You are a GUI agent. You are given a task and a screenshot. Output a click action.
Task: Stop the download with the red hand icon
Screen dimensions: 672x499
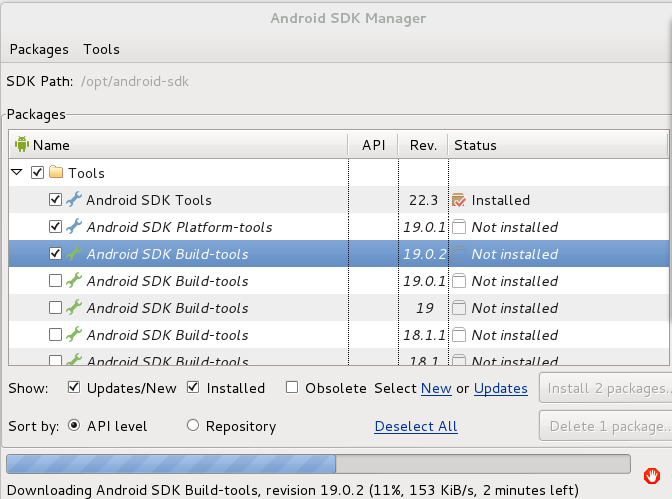tap(651, 476)
